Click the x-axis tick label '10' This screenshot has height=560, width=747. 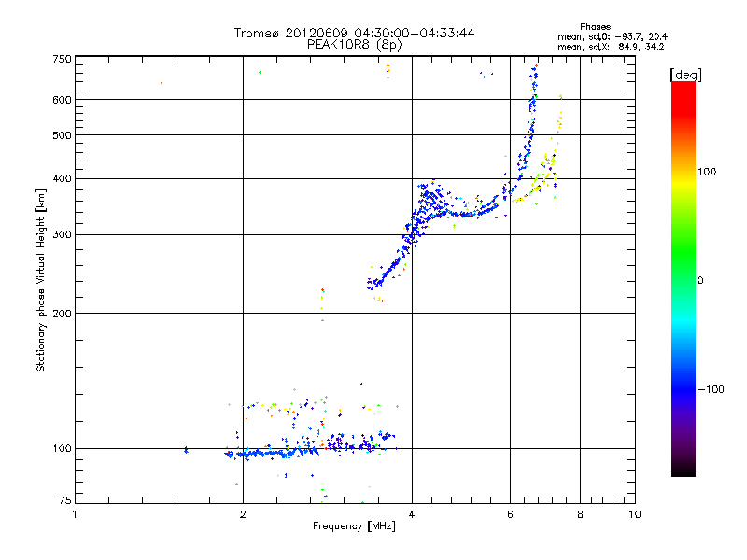pyautogui.click(x=635, y=515)
